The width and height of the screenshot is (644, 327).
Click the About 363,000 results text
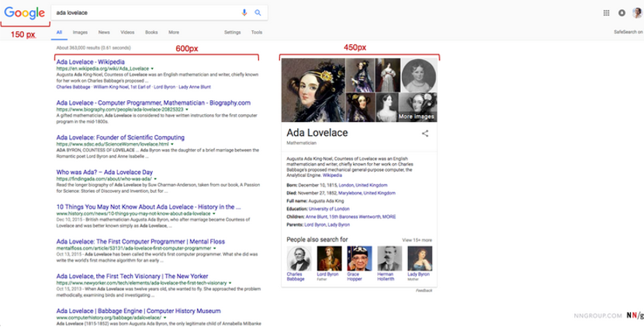(x=94, y=47)
